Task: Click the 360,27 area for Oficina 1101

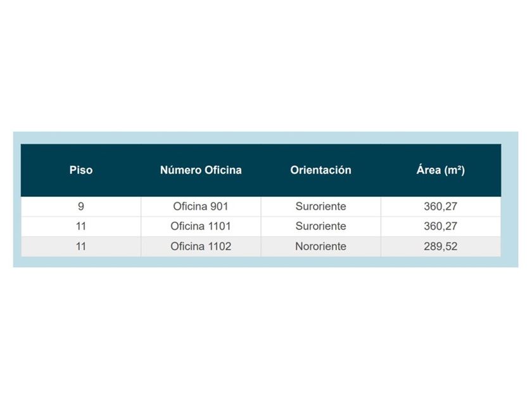Action: 441,226
